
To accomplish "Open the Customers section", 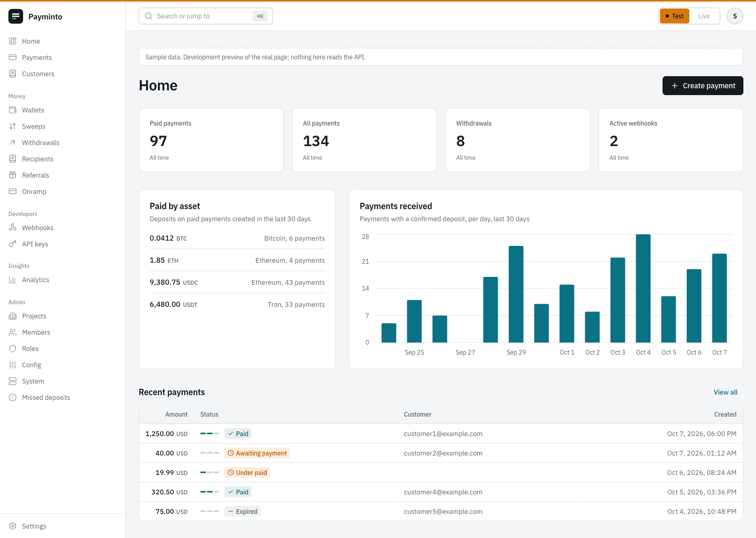I will [x=63, y=74].
